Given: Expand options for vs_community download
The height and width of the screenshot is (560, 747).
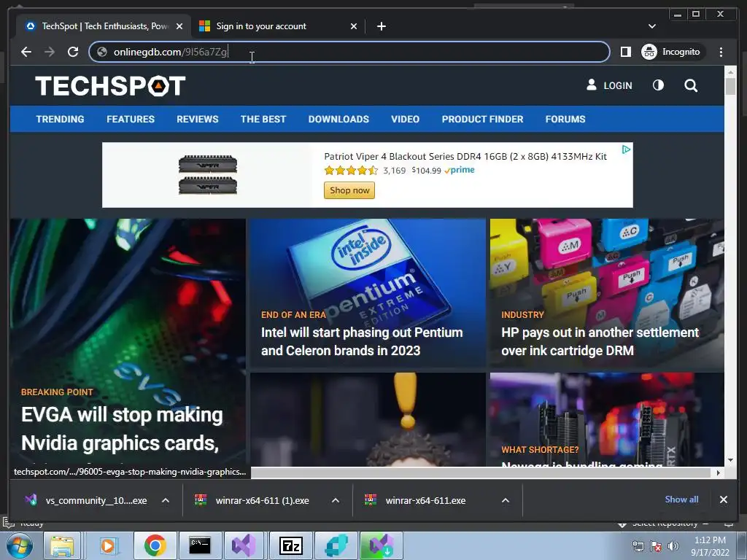Looking at the screenshot, I should (166, 500).
